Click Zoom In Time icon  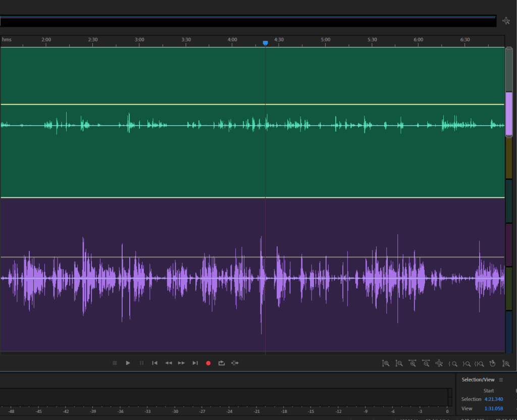412,363
